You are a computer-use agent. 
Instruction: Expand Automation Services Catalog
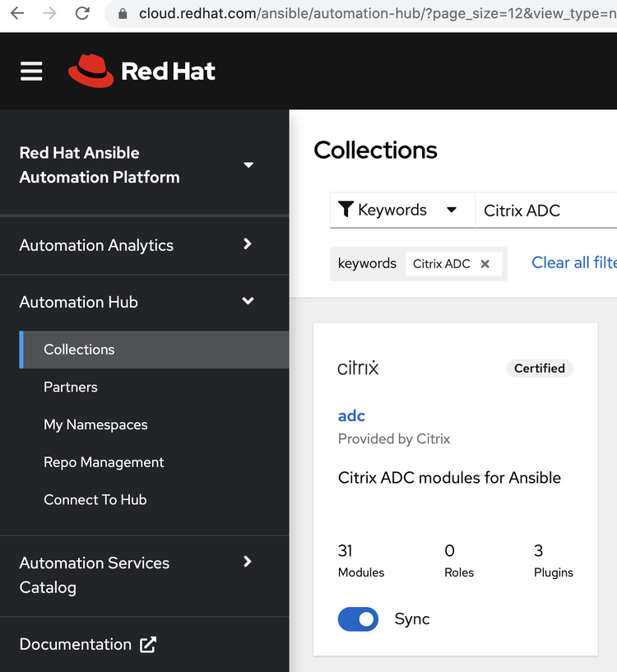pyautogui.click(x=144, y=575)
